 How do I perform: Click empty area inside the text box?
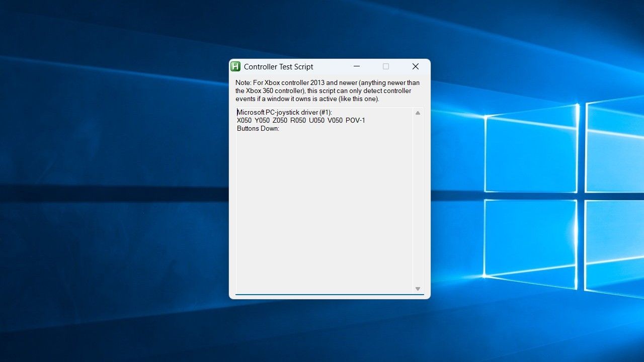[325, 211]
